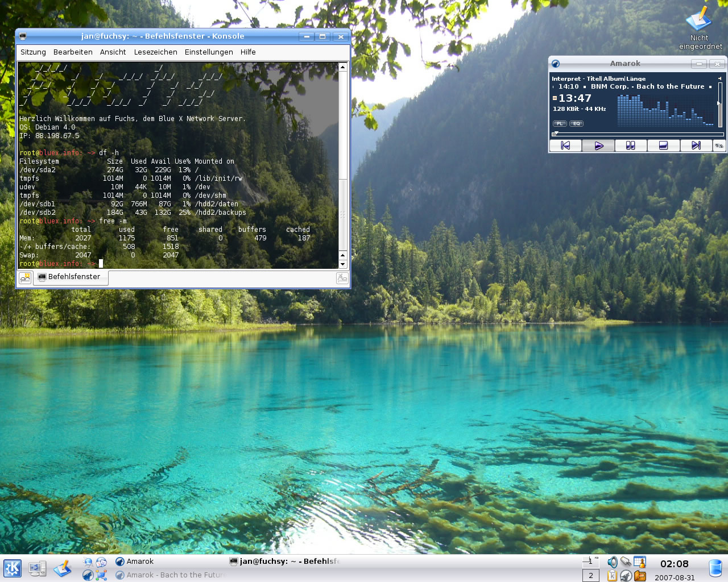Skip to next track in Amarok

(x=696, y=145)
